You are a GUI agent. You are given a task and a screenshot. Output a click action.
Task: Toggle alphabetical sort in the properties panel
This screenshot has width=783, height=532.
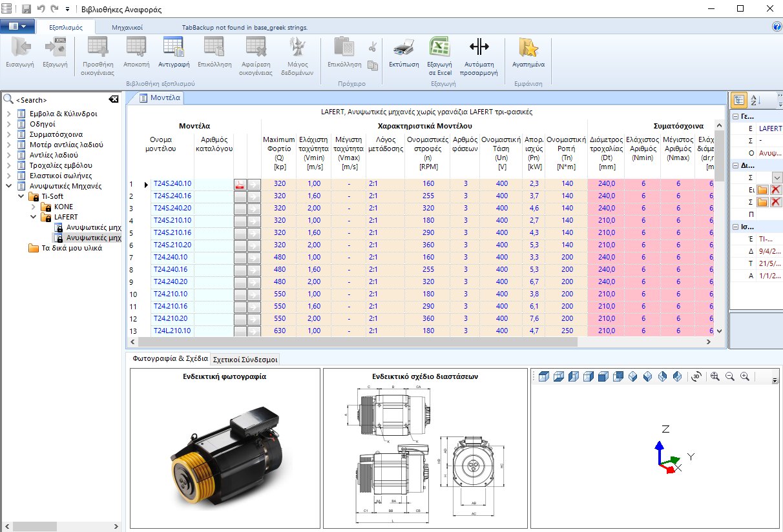755,100
